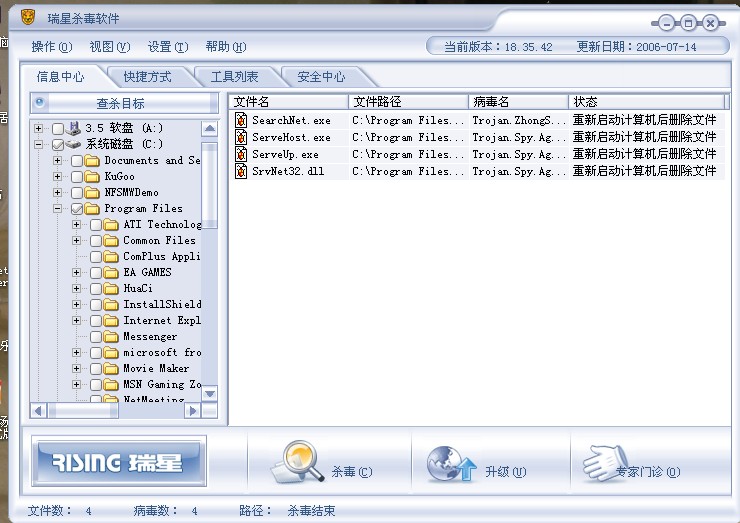Collapse the Program Files folder node
The height and width of the screenshot is (523, 740).
click(58, 208)
